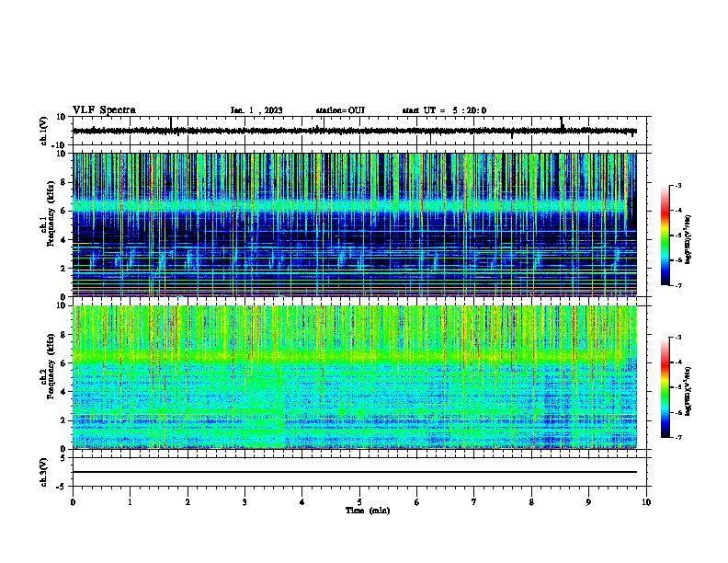Screen dimensions: 728x563
Task: Click time axis tick label "3"
Action: [245, 502]
